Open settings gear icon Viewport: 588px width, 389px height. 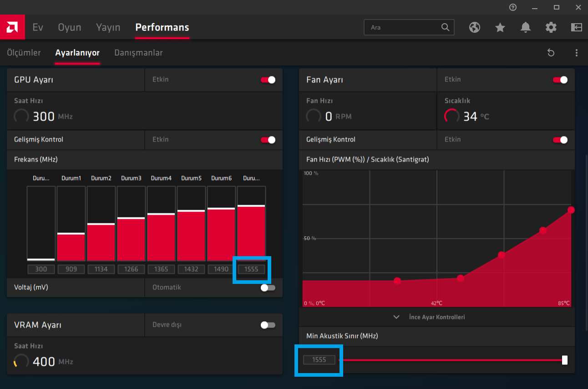pos(551,27)
